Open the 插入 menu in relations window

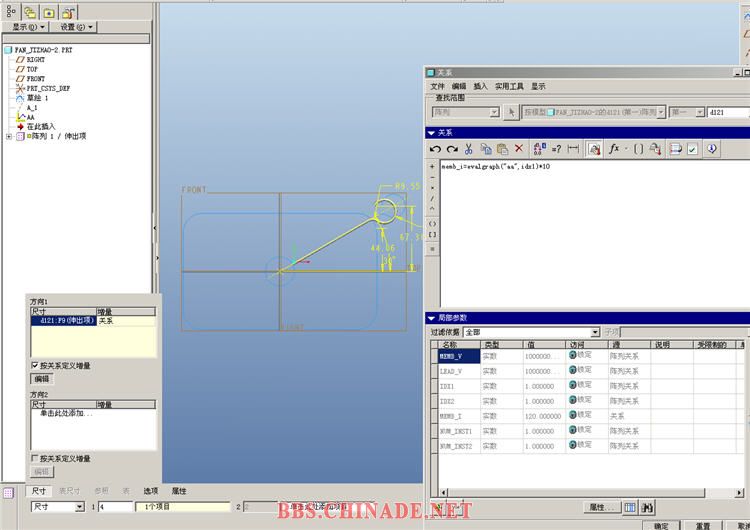pos(480,87)
